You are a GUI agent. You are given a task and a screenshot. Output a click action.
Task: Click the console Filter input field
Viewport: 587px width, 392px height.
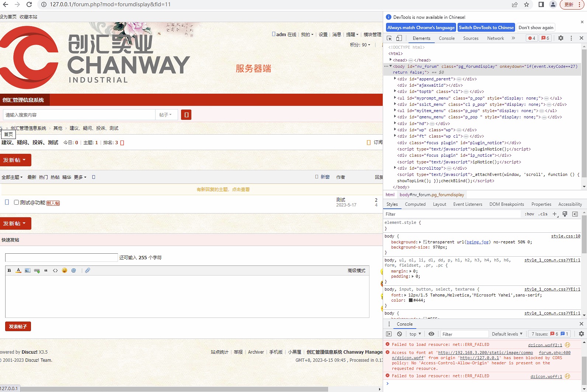[x=465, y=334]
